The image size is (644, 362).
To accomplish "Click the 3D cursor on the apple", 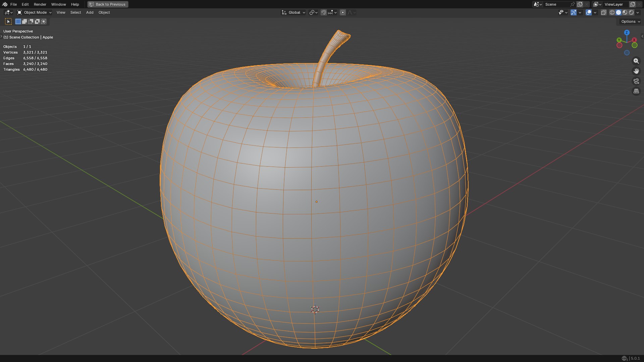I will tap(315, 309).
